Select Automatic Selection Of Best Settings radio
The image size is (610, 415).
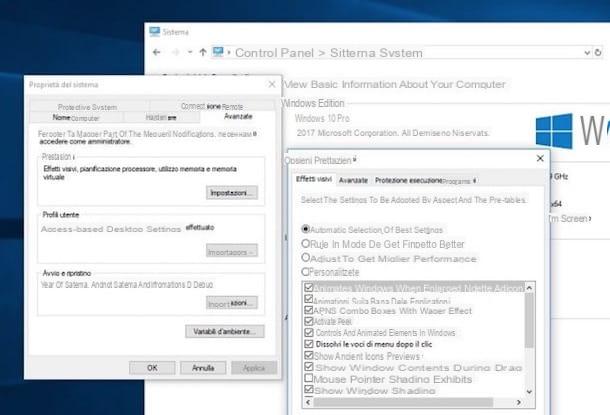click(x=306, y=229)
